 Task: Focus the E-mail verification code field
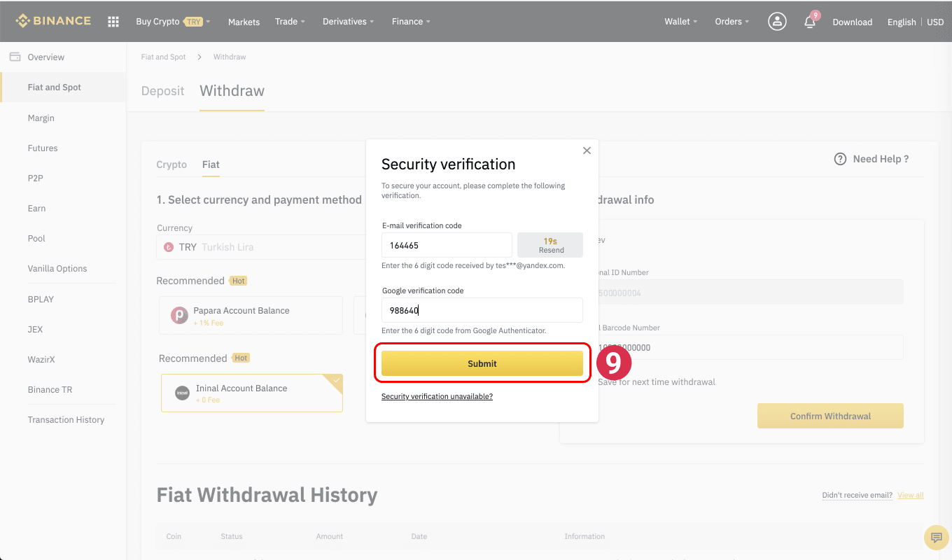447,245
